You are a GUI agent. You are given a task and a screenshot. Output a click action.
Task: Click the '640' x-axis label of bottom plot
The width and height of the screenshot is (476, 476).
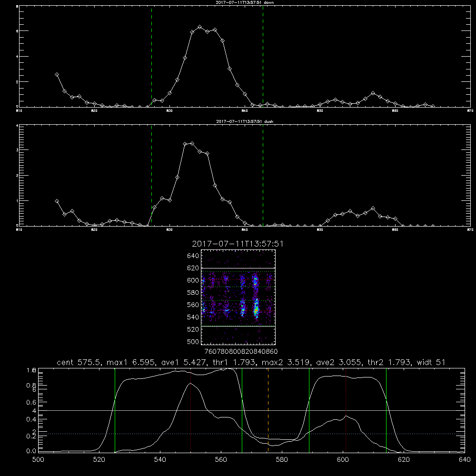pos(465,460)
